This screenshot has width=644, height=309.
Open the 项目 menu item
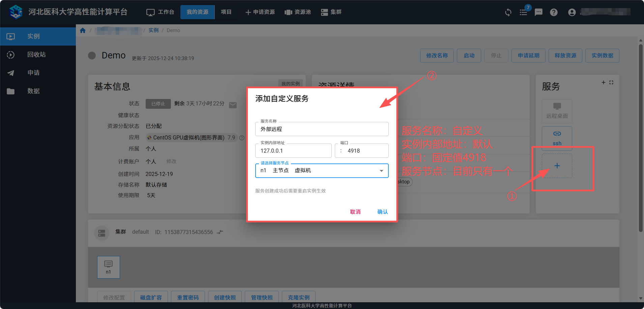coord(226,12)
